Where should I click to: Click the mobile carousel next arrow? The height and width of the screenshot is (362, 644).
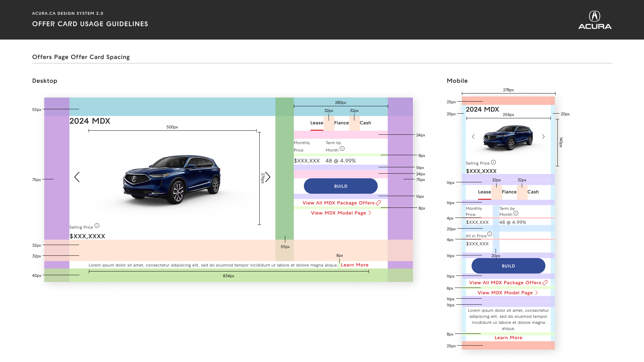(x=543, y=137)
